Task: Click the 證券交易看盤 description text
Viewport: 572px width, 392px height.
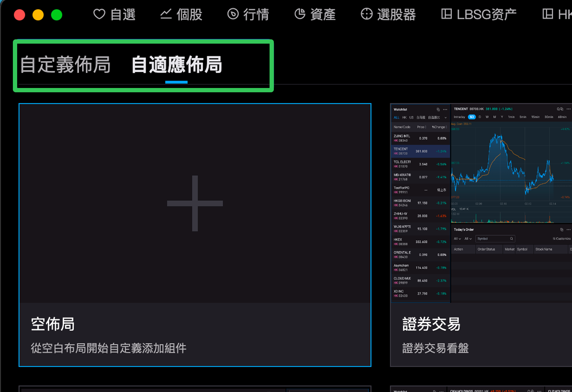Action: click(435, 348)
